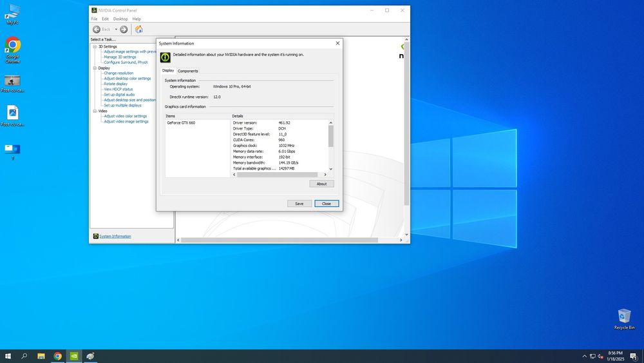Click the NVIDIA Control Panel title icon
Image resolution: width=644 pixels, height=363 pixels.
pos(94,10)
